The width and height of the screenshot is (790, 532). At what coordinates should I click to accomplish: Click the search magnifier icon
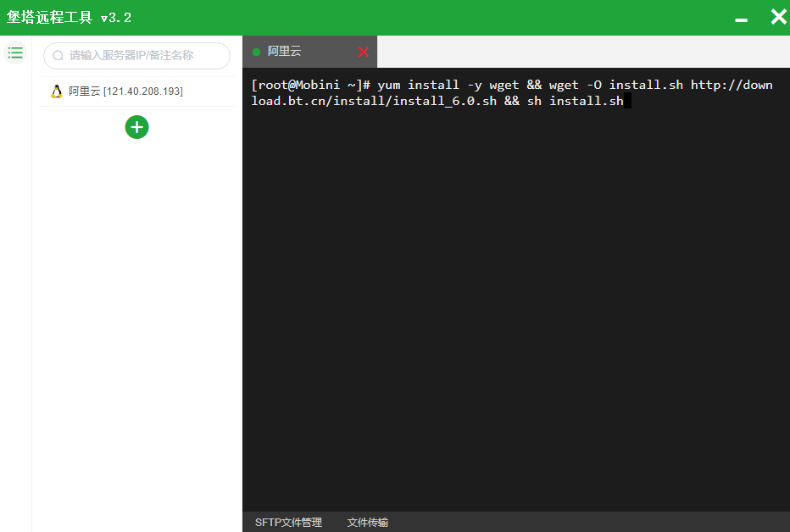click(58, 55)
